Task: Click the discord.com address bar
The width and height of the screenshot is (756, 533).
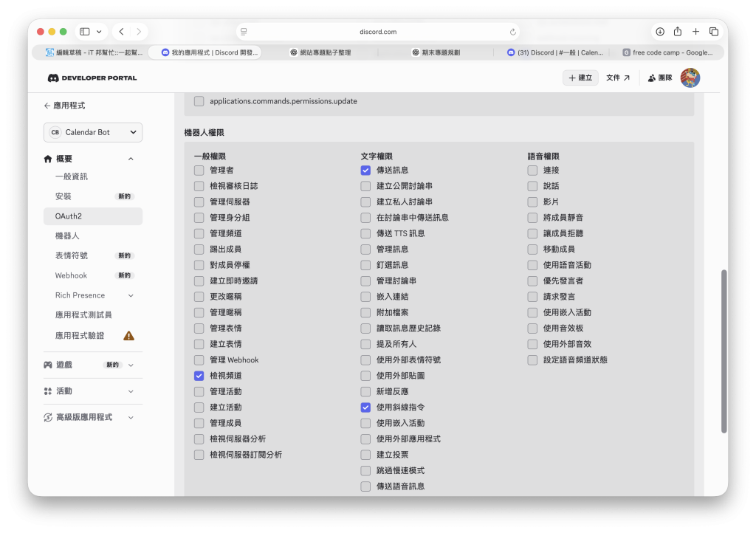Action: click(378, 32)
